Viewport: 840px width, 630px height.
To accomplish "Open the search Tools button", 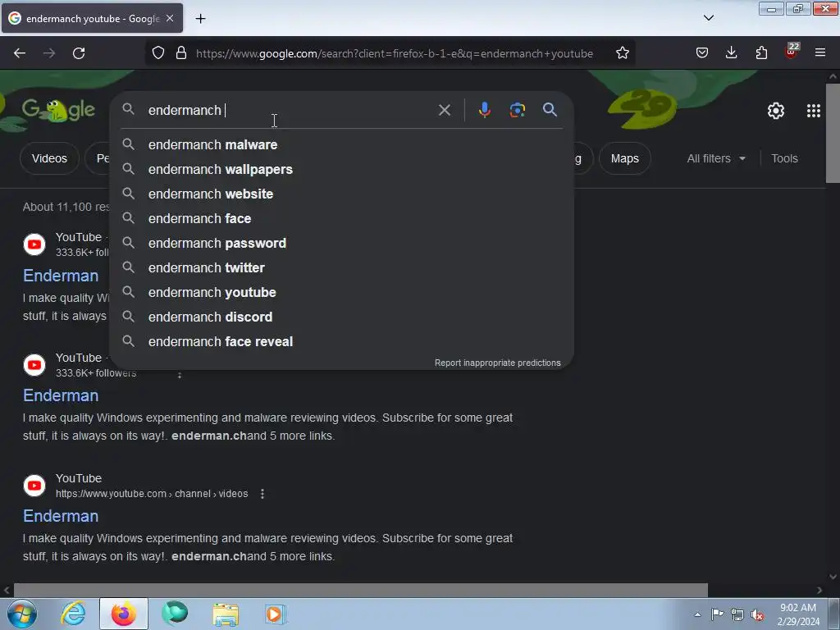I will pos(784,158).
